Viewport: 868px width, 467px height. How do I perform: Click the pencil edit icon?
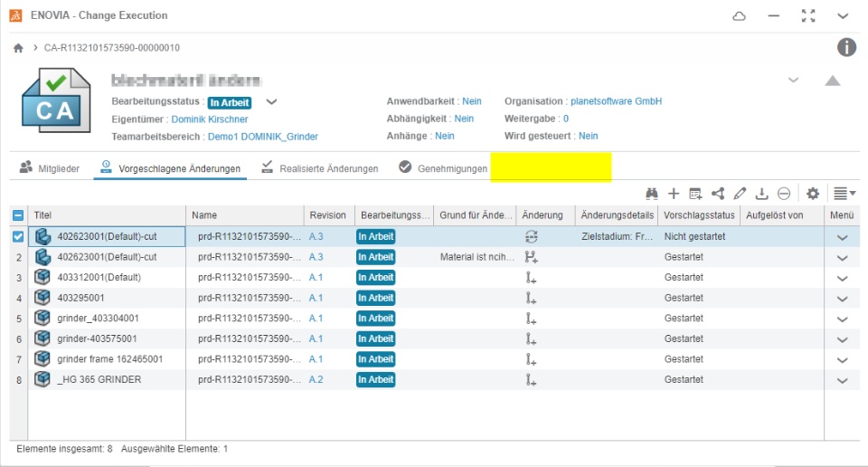click(740, 194)
